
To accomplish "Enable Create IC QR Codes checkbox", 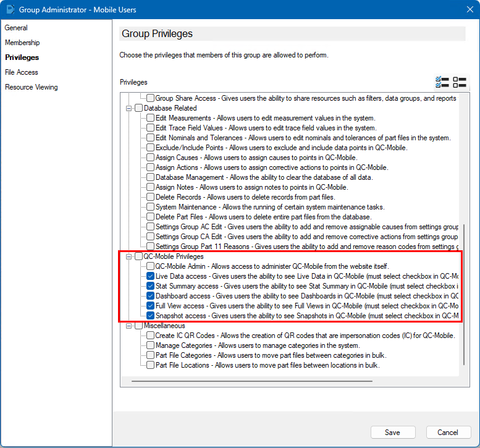I will tap(150, 336).
